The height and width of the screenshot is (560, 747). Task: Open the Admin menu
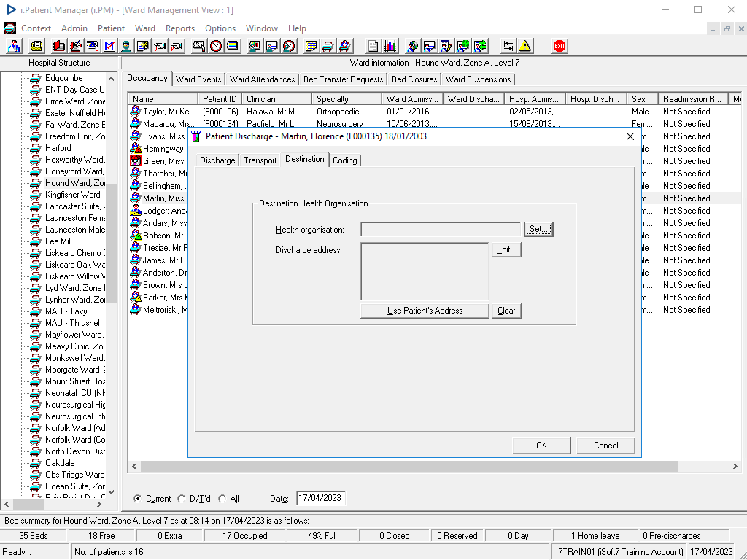pyautogui.click(x=74, y=28)
